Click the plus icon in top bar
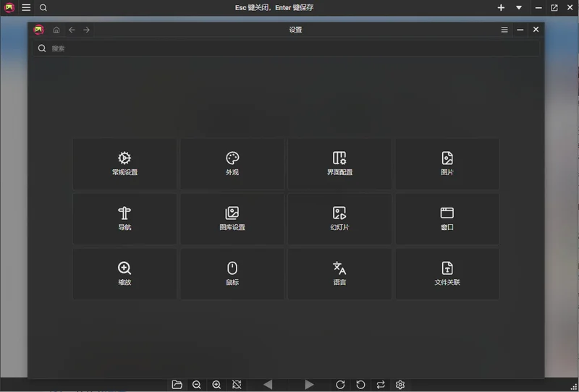The image size is (579, 392). coord(501,7)
